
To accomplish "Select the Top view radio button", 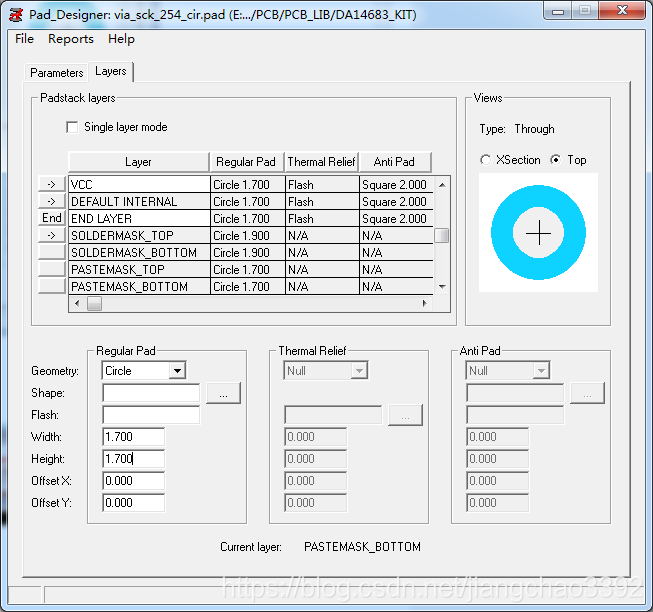I will [556, 160].
